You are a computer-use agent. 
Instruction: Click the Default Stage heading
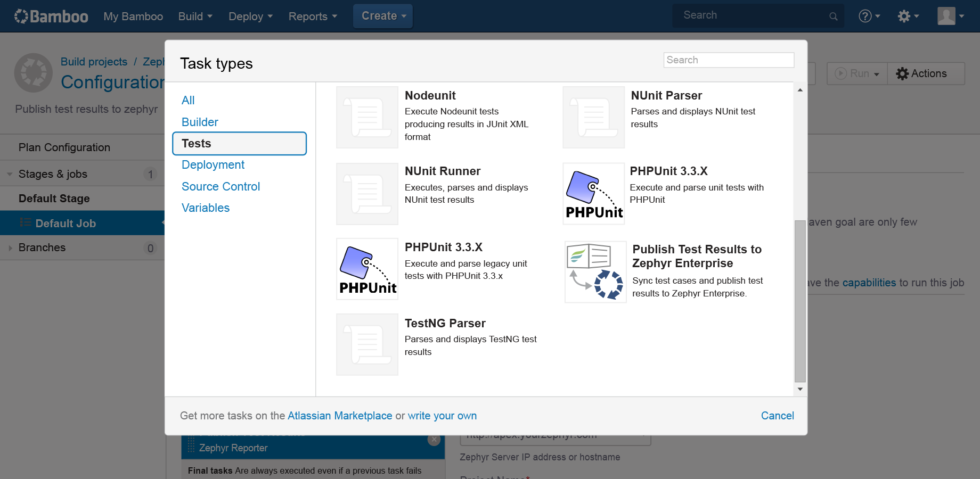54,199
